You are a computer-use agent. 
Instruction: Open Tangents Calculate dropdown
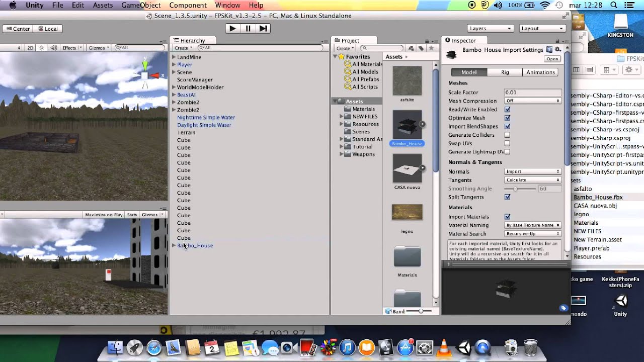[x=533, y=180]
